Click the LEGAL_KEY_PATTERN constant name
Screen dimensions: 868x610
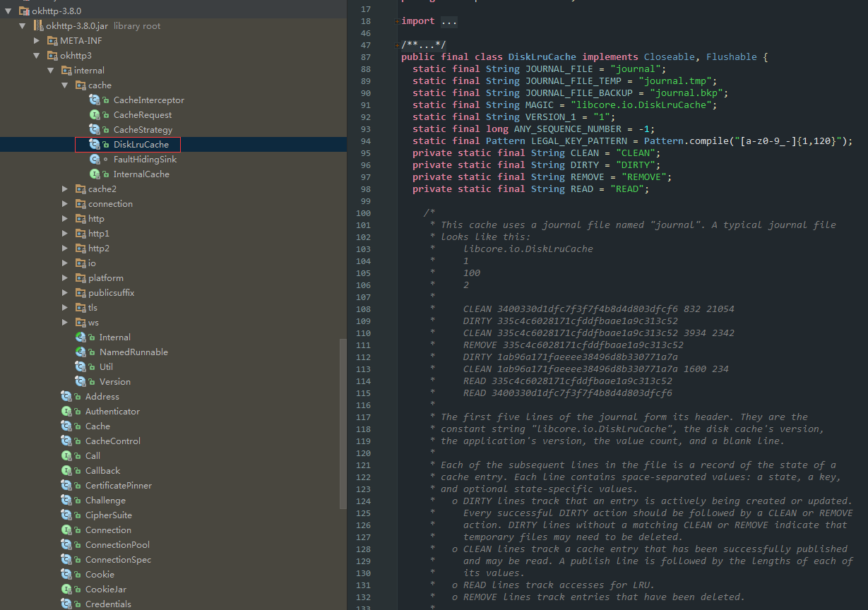coord(579,140)
